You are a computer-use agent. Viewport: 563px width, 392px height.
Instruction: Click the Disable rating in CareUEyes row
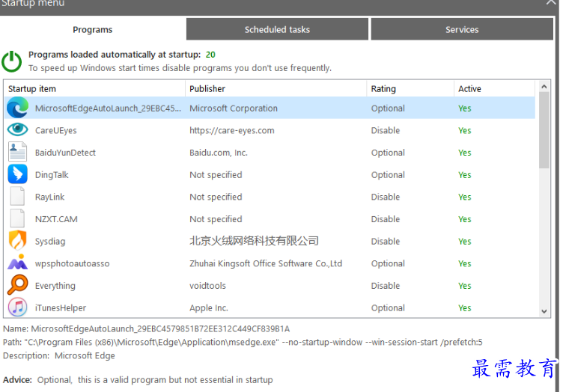click(386, 131)
